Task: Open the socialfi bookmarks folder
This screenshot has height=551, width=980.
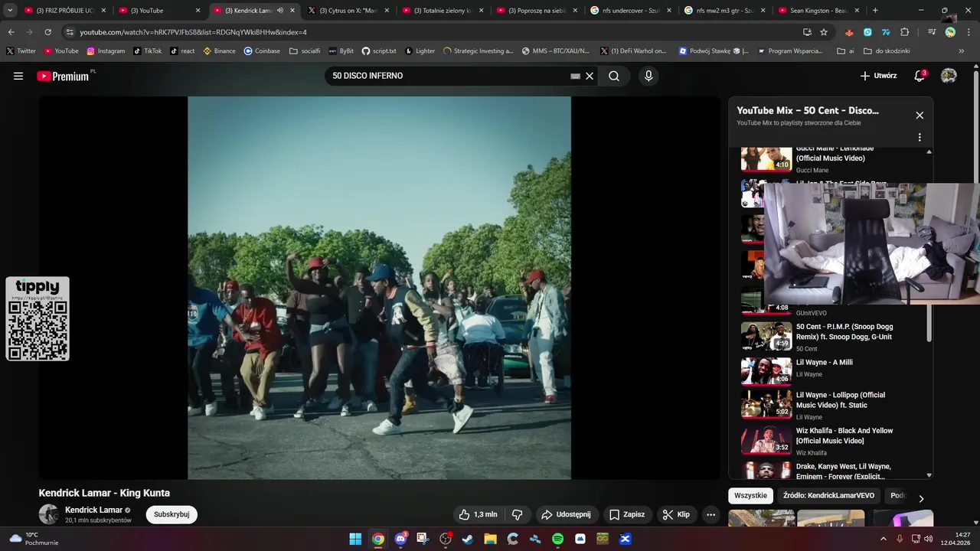Action: coord(305,51)
